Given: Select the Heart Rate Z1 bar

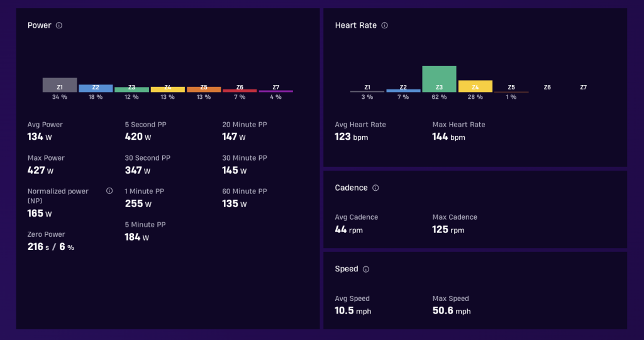Looking at the screenshot, I should (x=367, y=91).
